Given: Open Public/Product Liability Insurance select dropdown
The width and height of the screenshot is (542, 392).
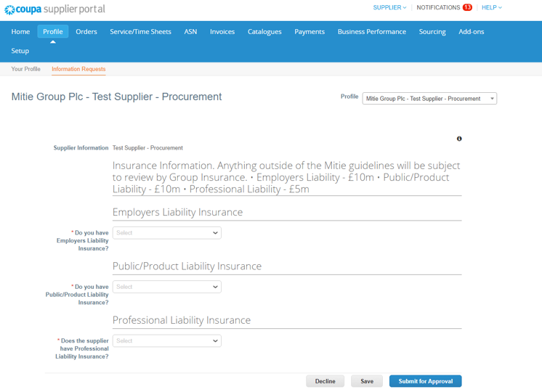Looking at the screenshot, I should [x=167, y=287].
